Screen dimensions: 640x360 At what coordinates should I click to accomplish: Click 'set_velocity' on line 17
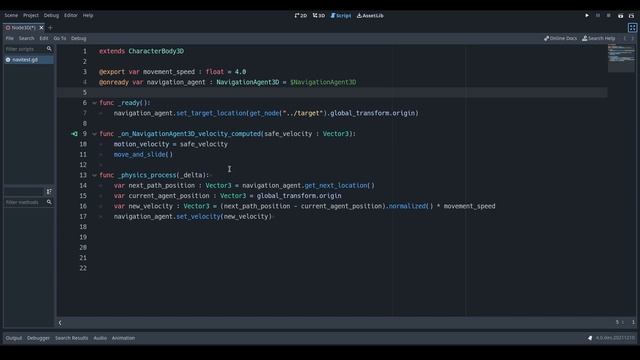point(198,216)
